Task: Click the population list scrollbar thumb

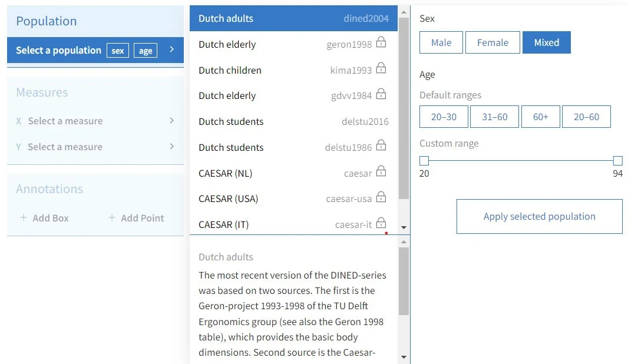Action: pos(404,108)
